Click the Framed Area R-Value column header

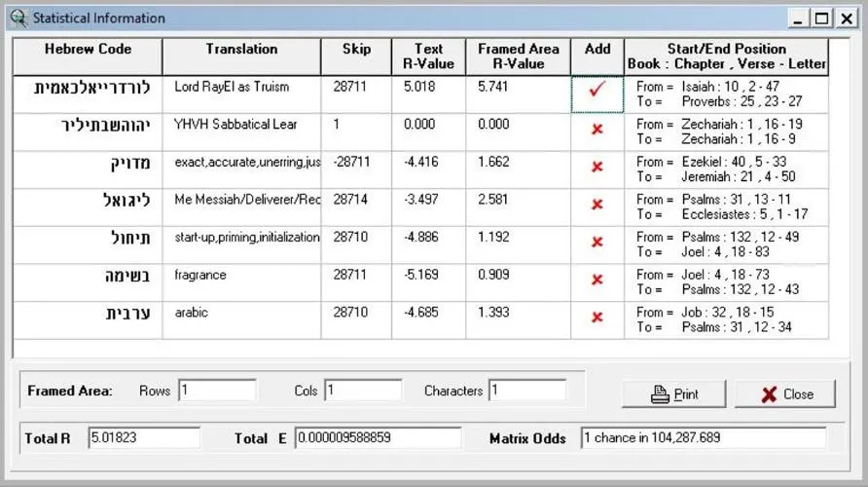[x=518, y=56]
